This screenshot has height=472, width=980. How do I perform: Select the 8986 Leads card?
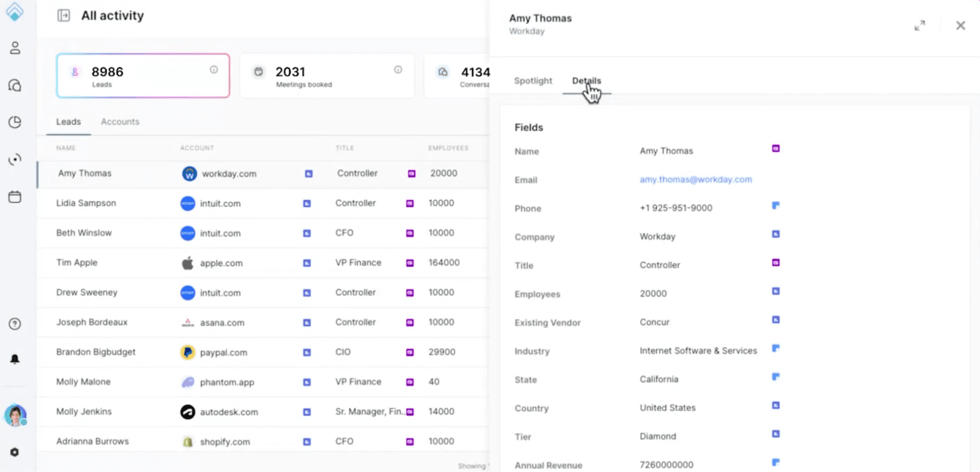143,76
